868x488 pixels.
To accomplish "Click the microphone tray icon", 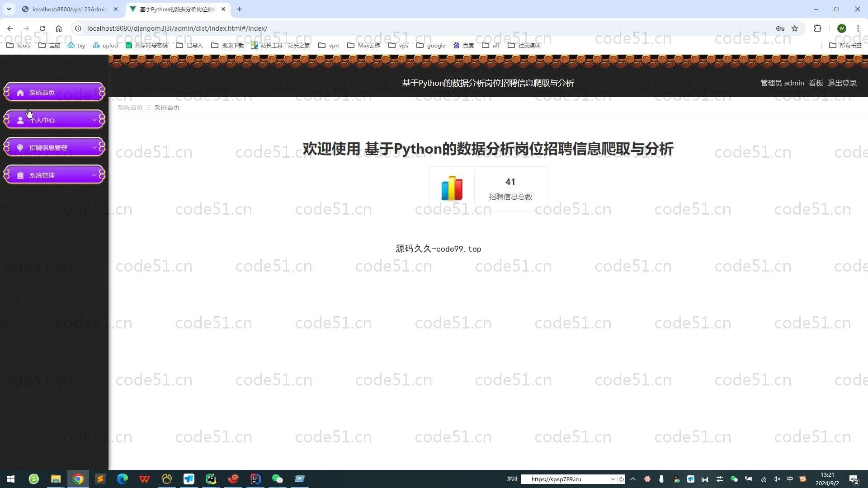I will (x=661, y=479).
